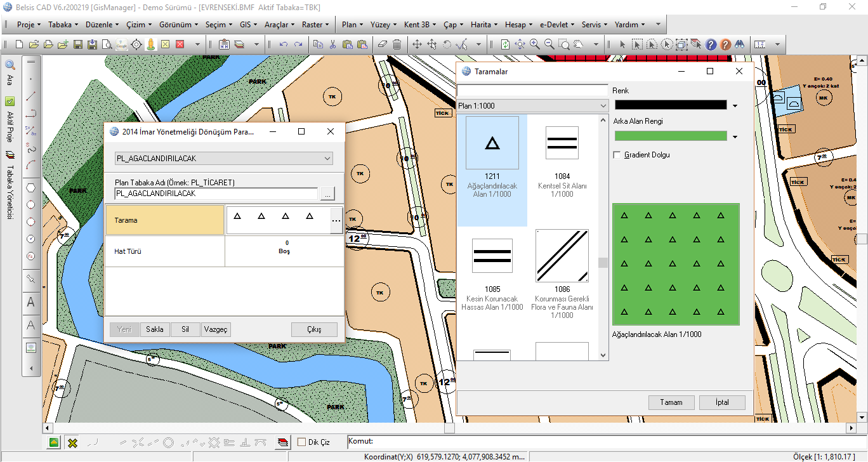Click the New file icon in toolbar
This screenshot has height=462, width=868.
[19, 44]
